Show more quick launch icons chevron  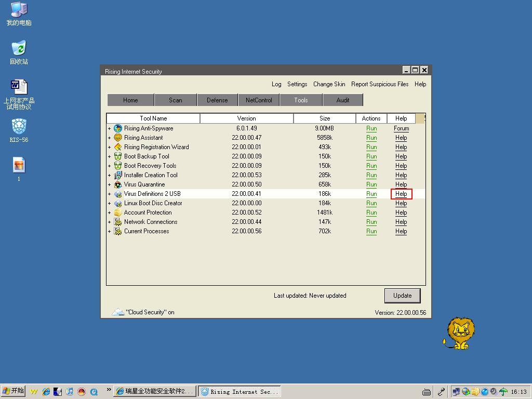tap(109, 389)
